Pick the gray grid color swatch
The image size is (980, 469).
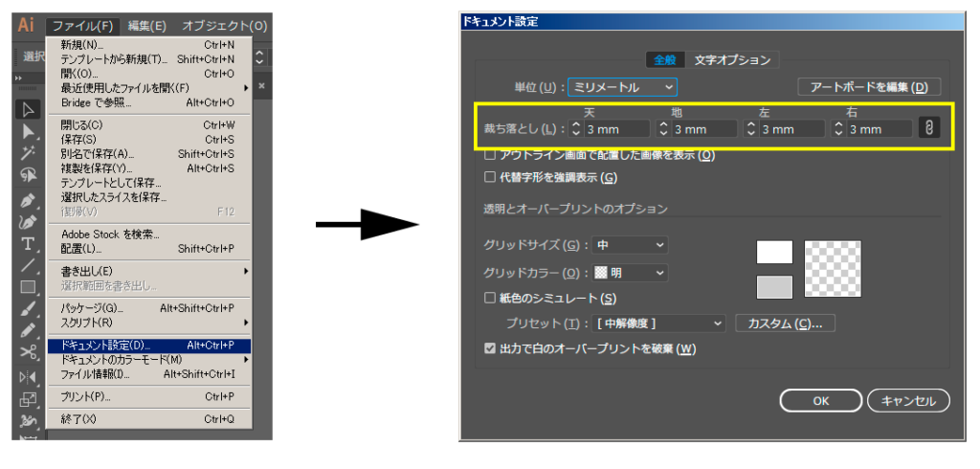click(774, 286)
